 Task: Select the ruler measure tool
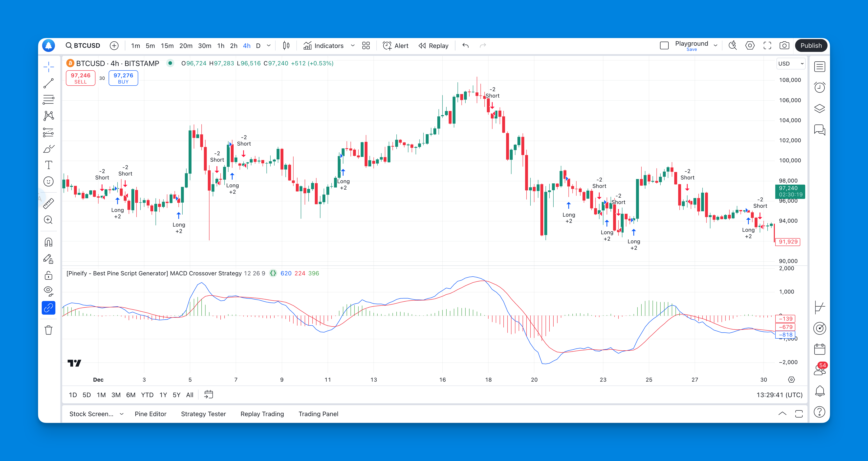49,203
